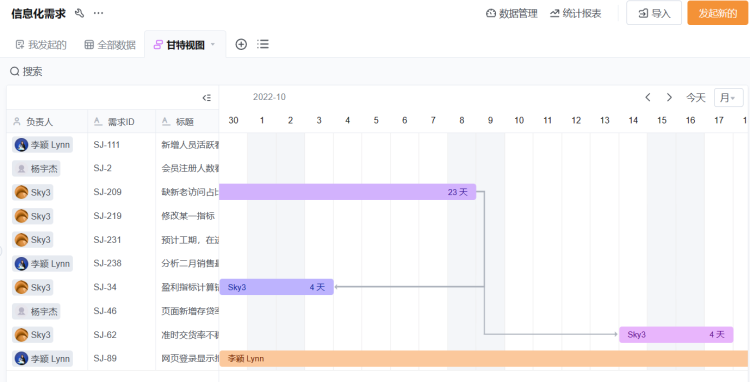Go to next period with right chevron

pyautogui.click(x=669, y=98)
